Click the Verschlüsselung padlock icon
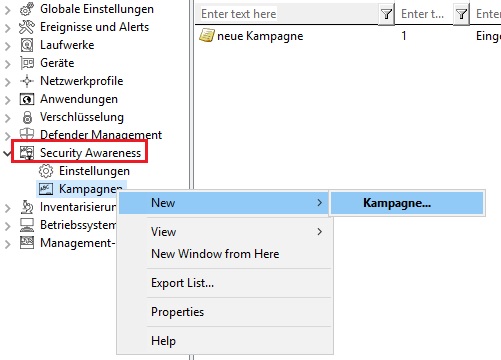This screenshot has width=501, height=360. (x=27, y=117)
